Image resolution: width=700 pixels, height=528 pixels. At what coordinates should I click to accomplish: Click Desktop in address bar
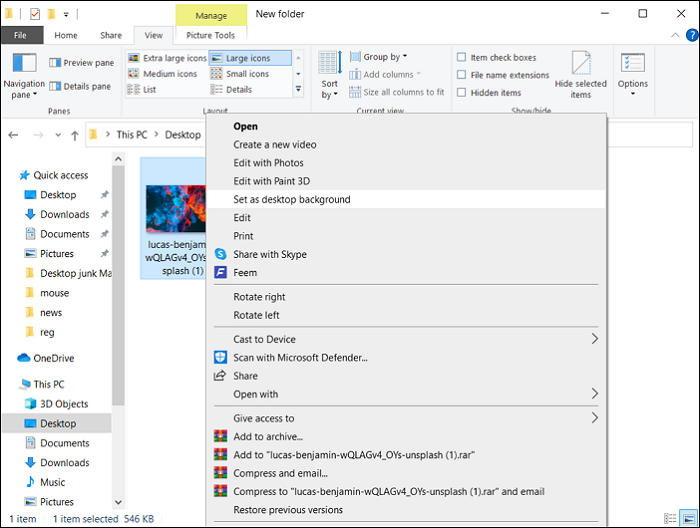(183, 135)
